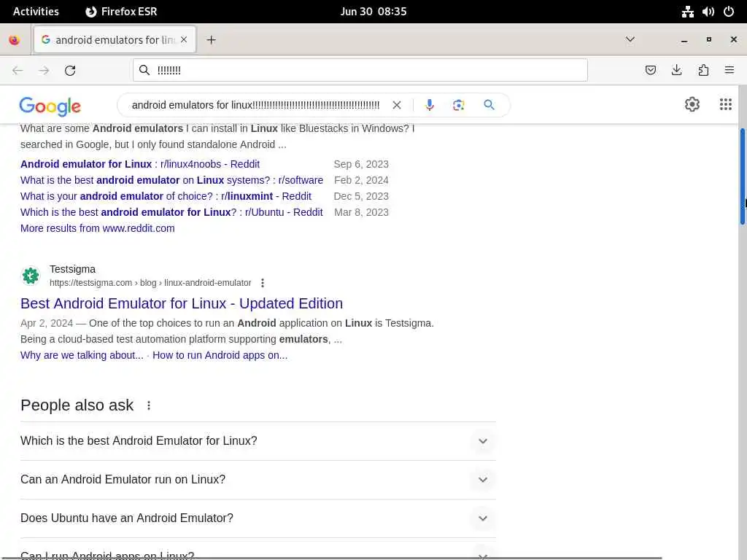Viewport: 747px width, 560px height.
Task: Open the extensions puzzle icon
Action: (703, 71)
